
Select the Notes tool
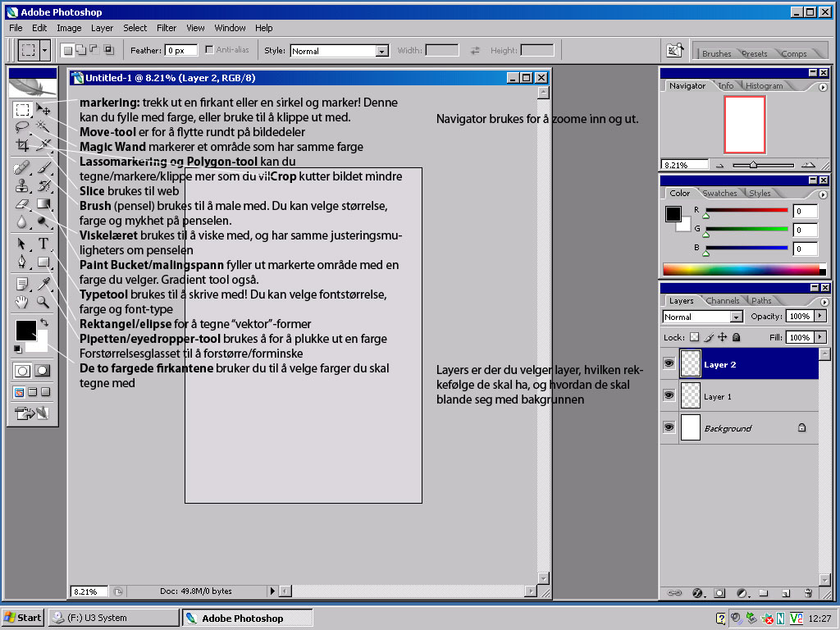pos(22,284)
